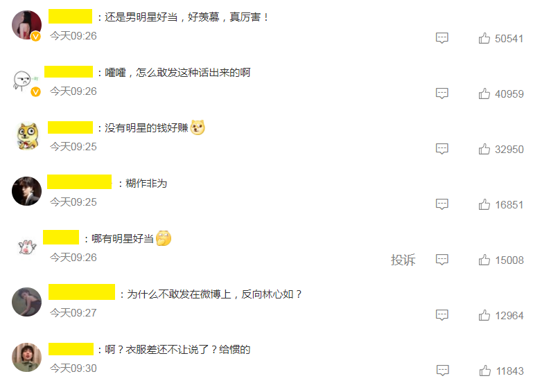Like the 没有明星的钱好赚 comment

pyautogui.click(x=484, y=149)
